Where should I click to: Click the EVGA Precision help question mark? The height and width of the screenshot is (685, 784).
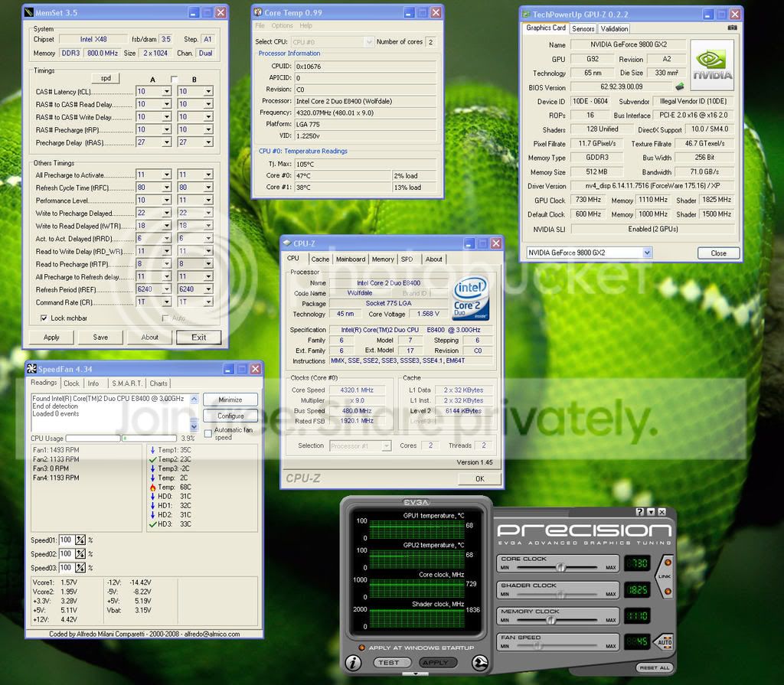click(639, 511)
